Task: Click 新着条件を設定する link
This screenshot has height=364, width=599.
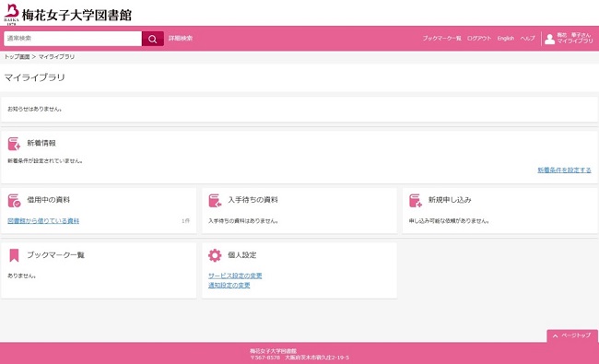Action: pos(564,170)
